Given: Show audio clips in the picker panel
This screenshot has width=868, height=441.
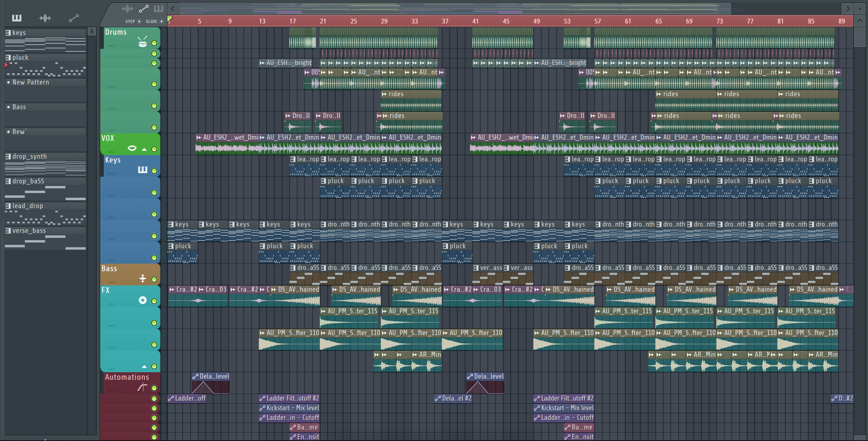Looking at the screenshot, I should click(x=45, y=18).
